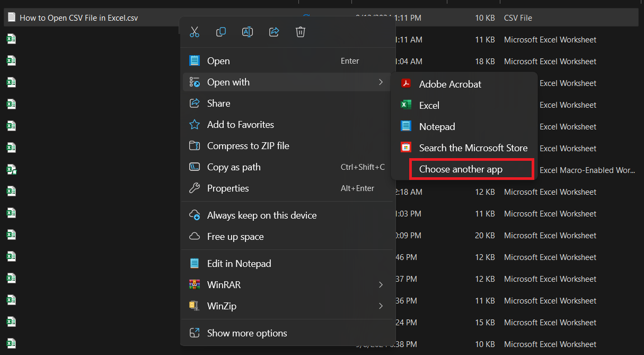
Task: Expand the WinRAR submenu chevron
Action: click(381, 285)
